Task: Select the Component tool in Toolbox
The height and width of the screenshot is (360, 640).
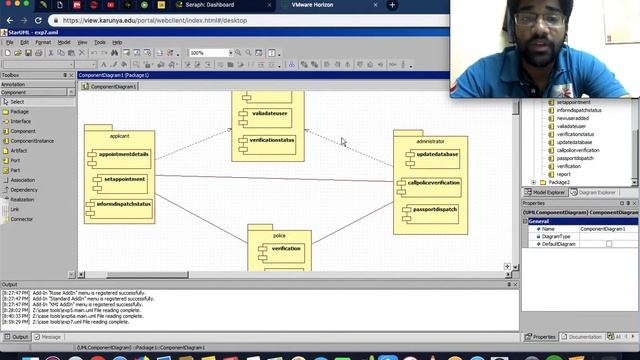Action: click(22, 131)
